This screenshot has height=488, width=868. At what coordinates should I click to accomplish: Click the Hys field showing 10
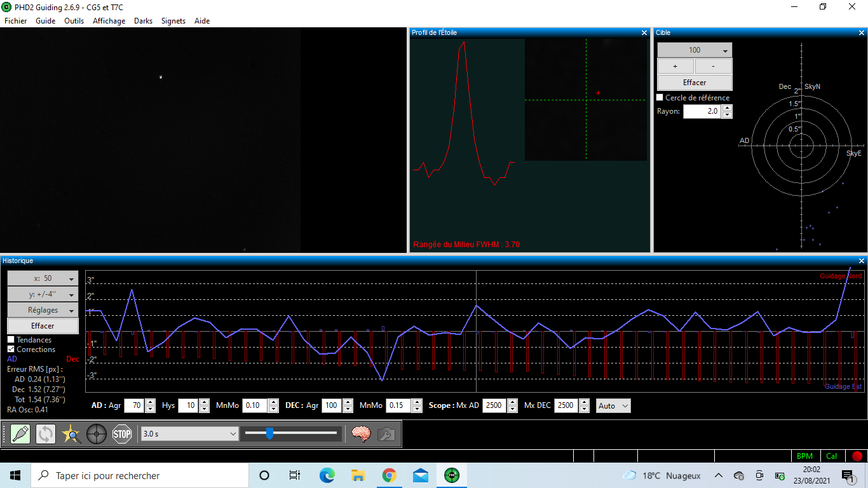click(x=189, y=405)
